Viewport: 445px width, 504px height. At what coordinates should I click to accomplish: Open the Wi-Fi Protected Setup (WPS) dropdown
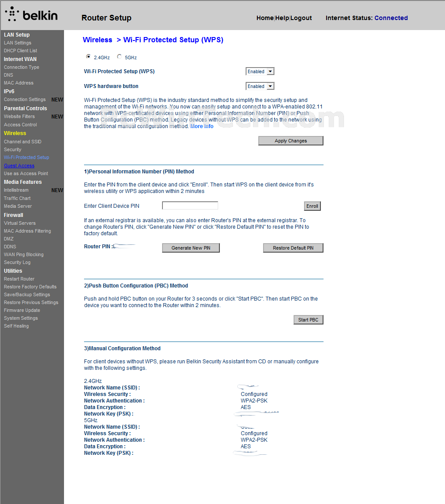[260, 71]
